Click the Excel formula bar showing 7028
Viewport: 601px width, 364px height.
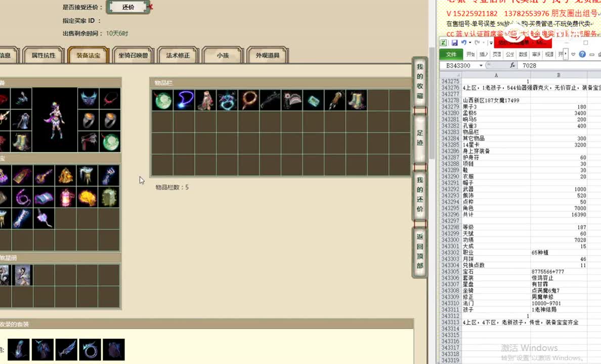pos(559,66)
